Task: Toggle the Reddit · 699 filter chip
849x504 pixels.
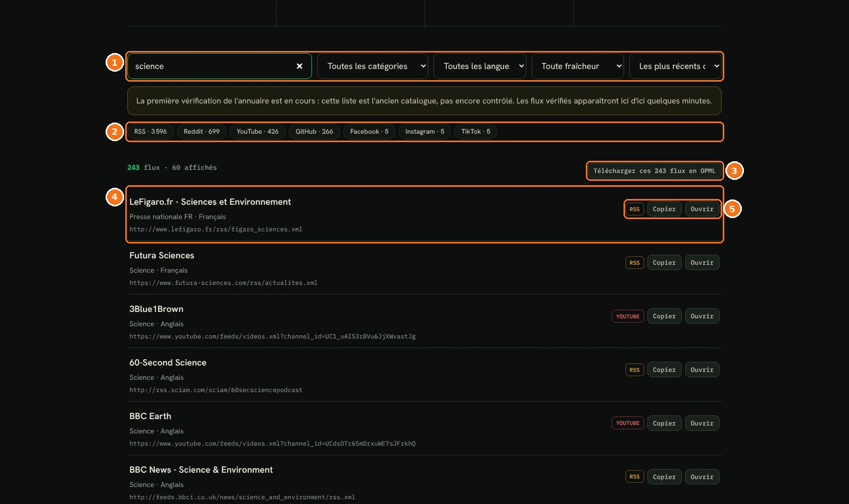Action: coord(202,132)
